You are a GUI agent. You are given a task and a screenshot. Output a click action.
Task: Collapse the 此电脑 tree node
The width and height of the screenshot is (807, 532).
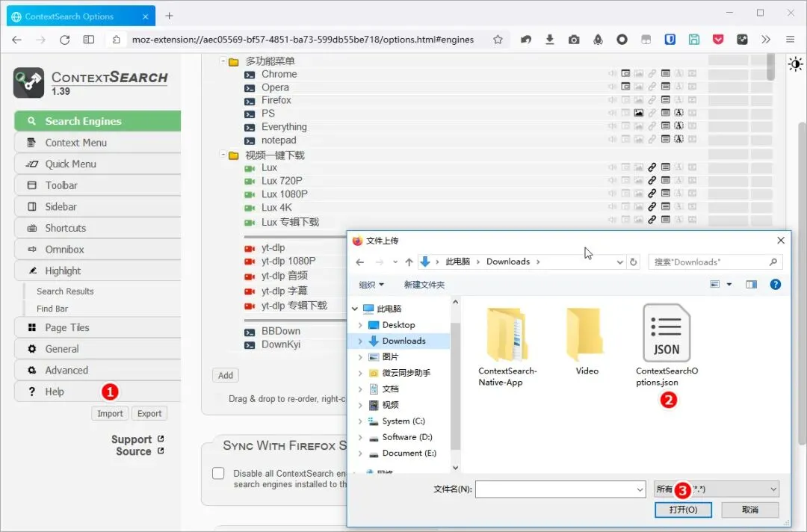(x=355, y=309)
